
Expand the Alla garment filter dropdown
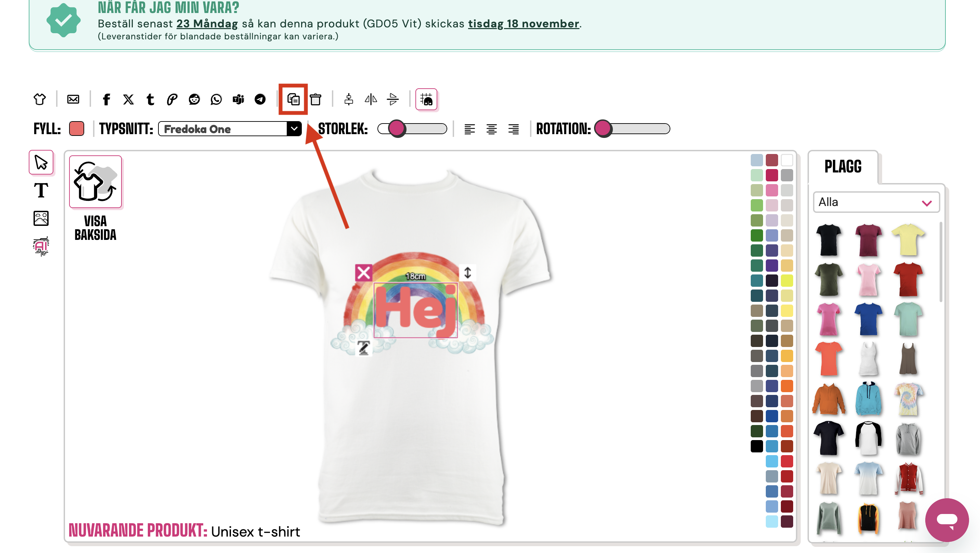[876, 202]
